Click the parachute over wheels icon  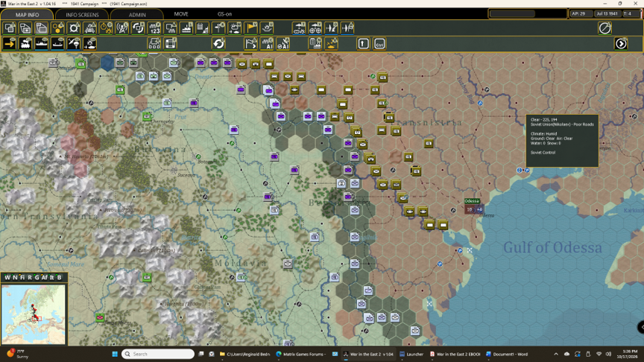pyautogui.click(x=315, y=28)
